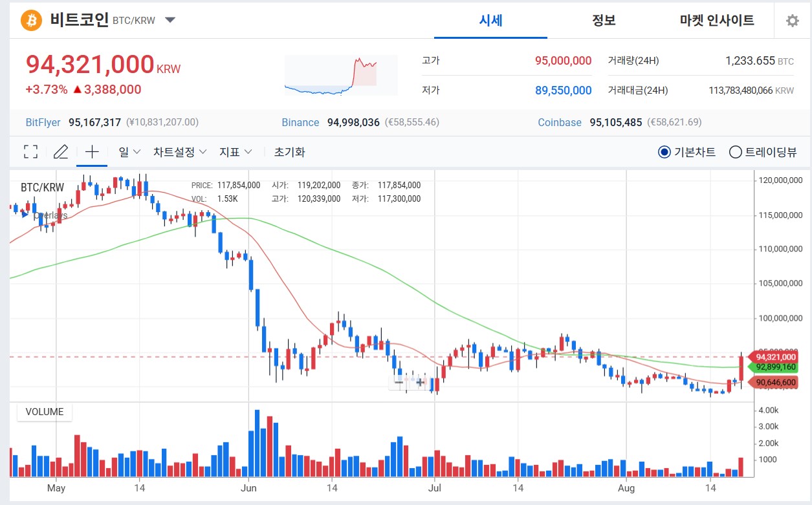Switch to the 시세 tab

490,20
